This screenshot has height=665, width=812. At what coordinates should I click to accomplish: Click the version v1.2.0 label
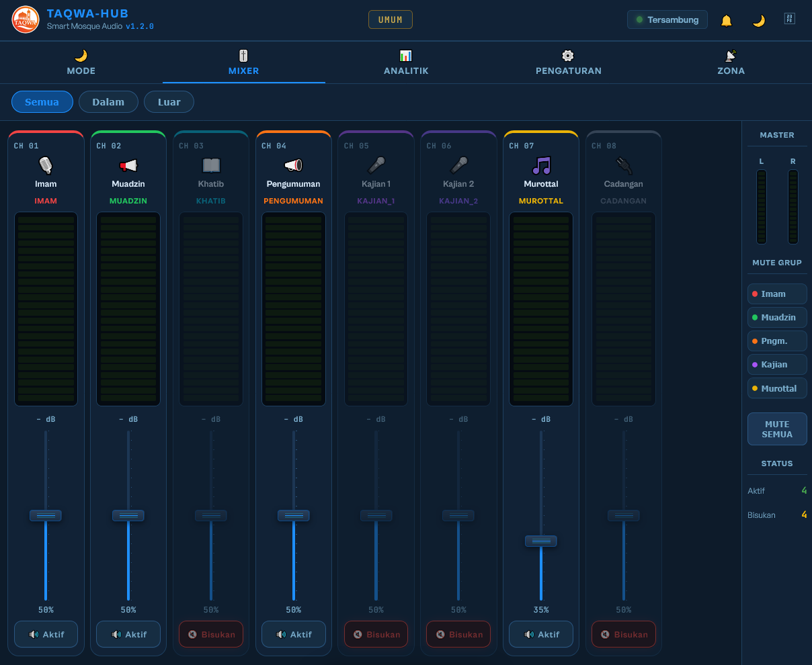pyautogui.click(x=140, y=26)
